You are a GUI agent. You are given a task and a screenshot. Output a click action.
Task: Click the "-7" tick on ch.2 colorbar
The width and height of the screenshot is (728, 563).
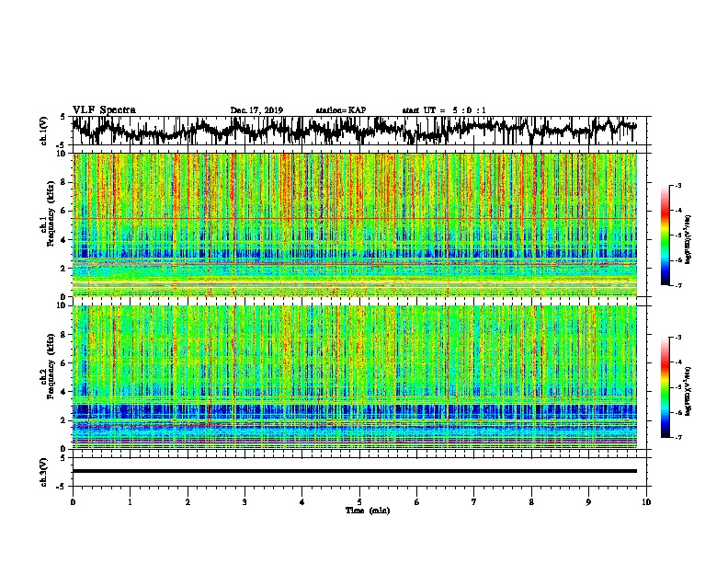point(677,437)
